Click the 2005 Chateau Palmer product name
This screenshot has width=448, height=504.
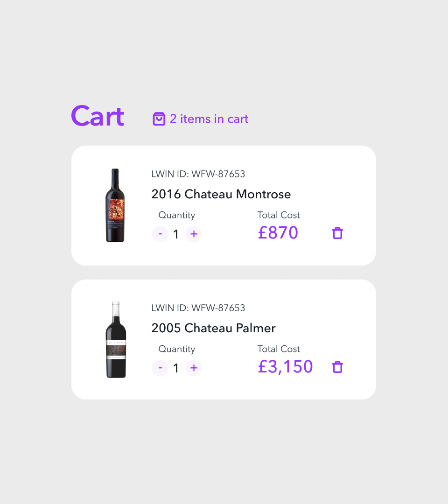click(213, 328)
